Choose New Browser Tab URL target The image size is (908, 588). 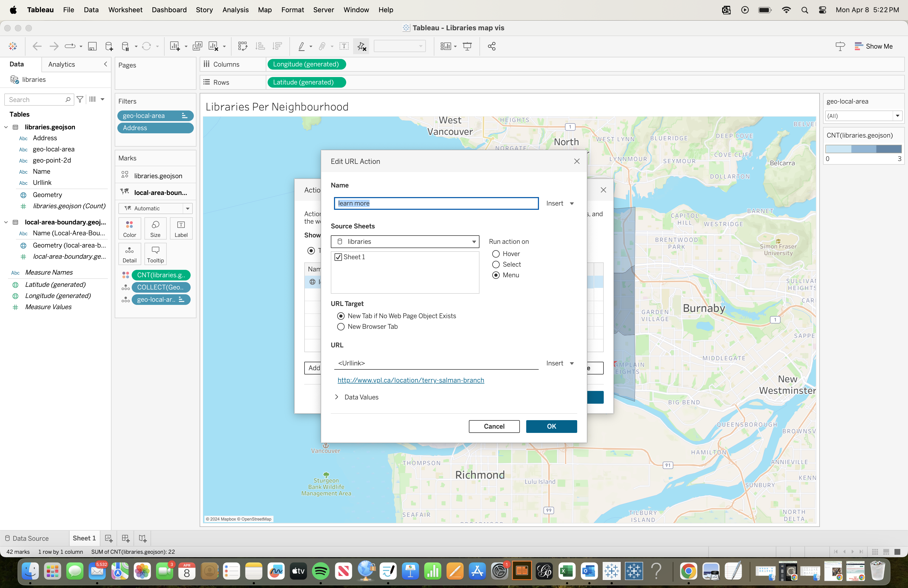coord(341,327)
